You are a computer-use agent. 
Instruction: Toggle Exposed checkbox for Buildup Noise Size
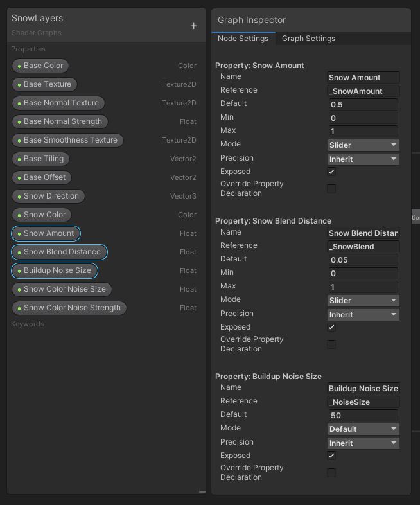[331, 456]
